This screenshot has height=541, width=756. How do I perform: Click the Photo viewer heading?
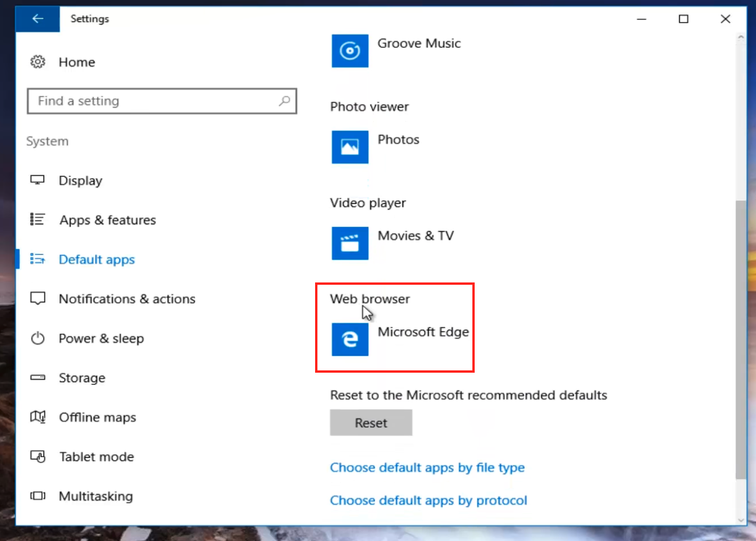click(x=369, y=107)
